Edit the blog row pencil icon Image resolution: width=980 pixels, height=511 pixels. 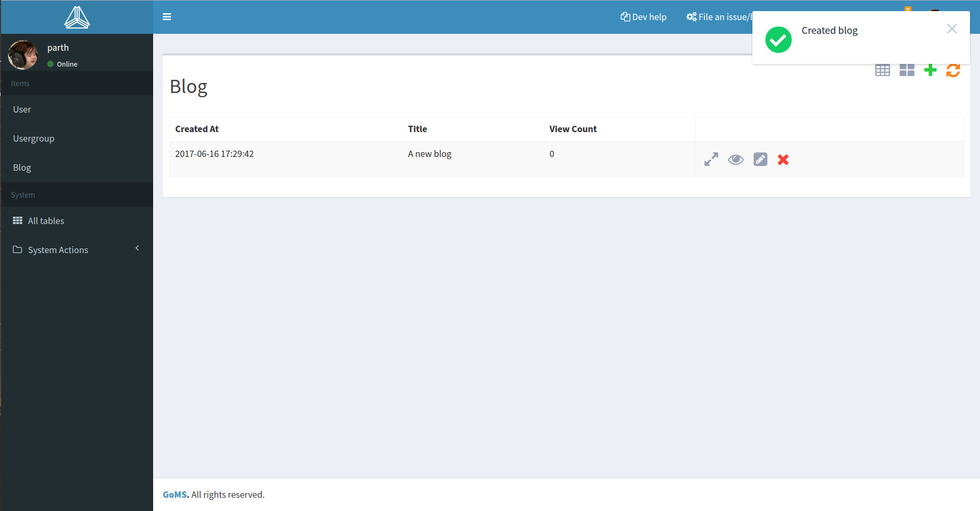tap(760, 159)
